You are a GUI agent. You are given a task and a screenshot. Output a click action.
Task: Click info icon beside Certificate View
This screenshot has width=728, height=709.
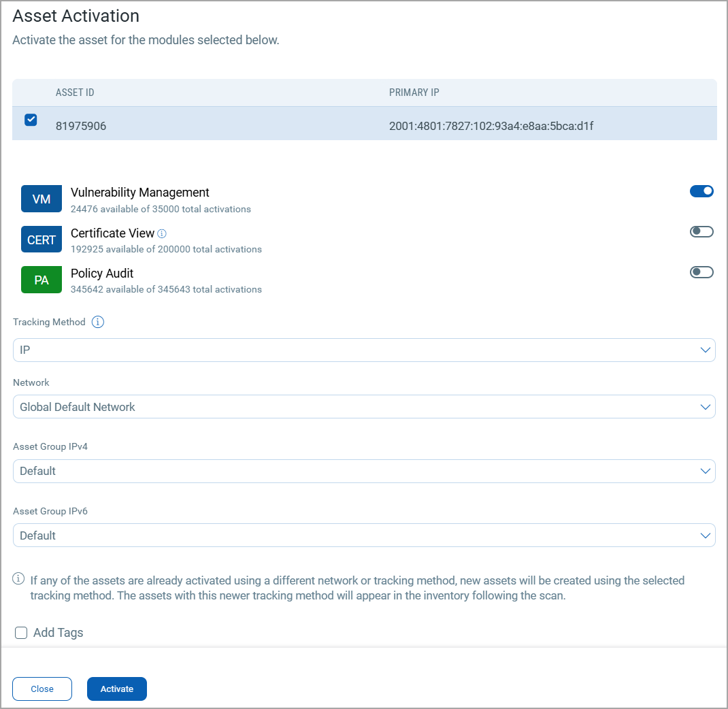tap(162, 233)
